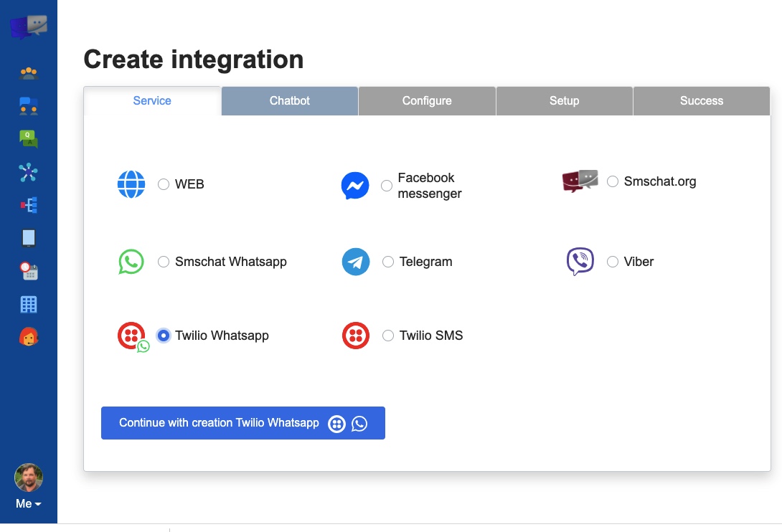Select the Viber radio button
This screenshot has height=532, width=782.
coord(613,262)
